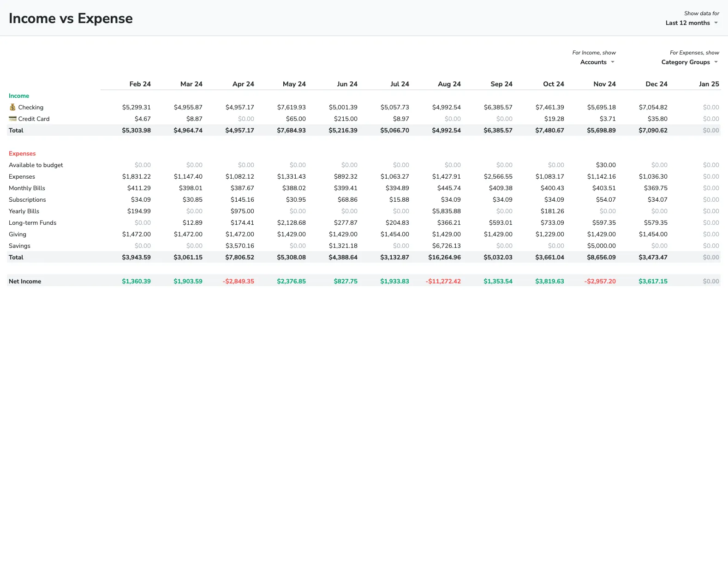
Task: Select the Credit Card income row label
Action: 34,119
